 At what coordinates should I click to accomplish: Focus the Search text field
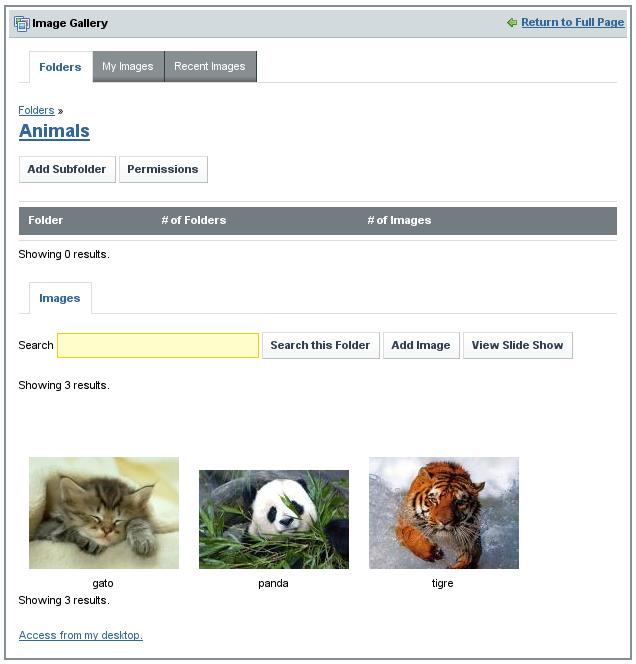[158, 345]
